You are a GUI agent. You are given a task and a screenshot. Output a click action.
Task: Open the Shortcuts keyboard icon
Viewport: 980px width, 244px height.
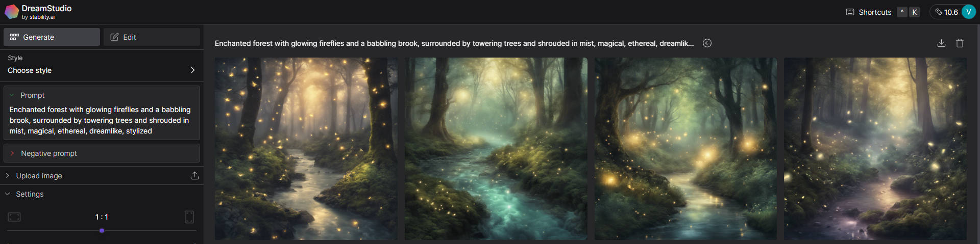click(850, 12)
